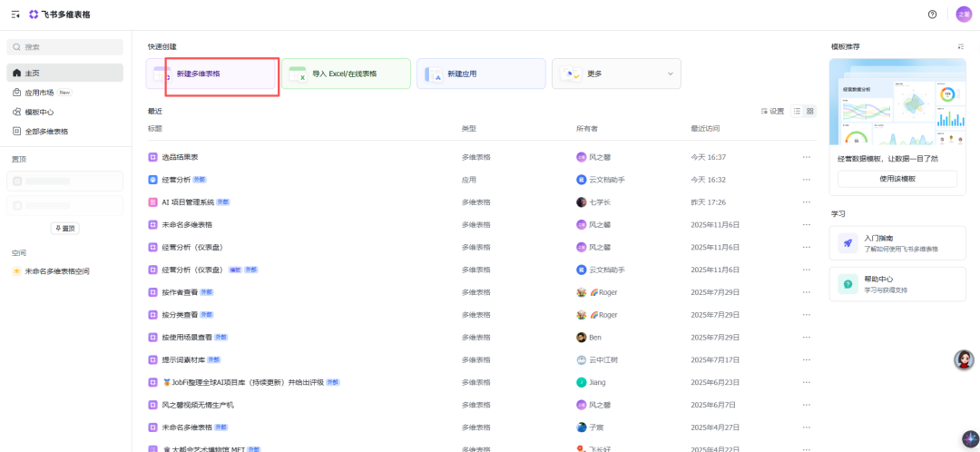
Task: Open 未命名多维表格空间 in sidebar
Action: [x=65, y=271]
